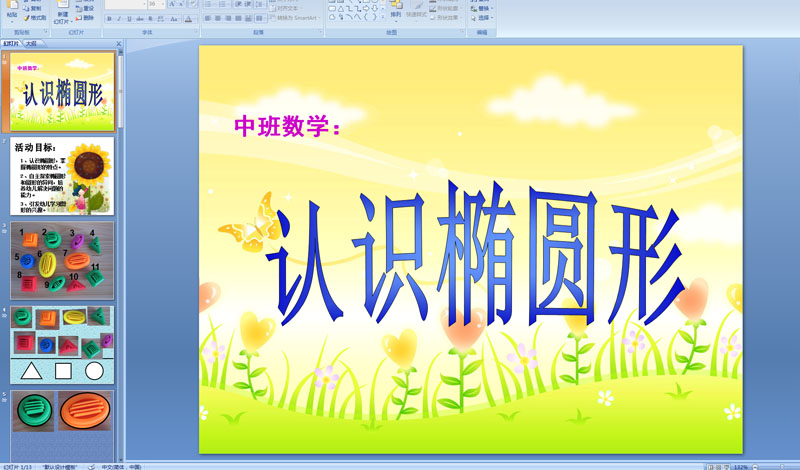Open Font group dialog launcher
This screenshot has width=800, height=470.
pyautogui.click(x=196, y=32)
